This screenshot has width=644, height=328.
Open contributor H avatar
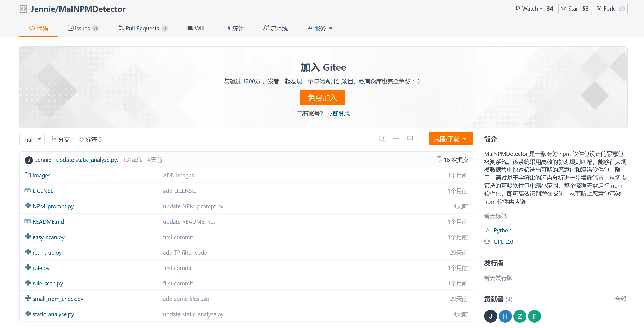point(505,316)
